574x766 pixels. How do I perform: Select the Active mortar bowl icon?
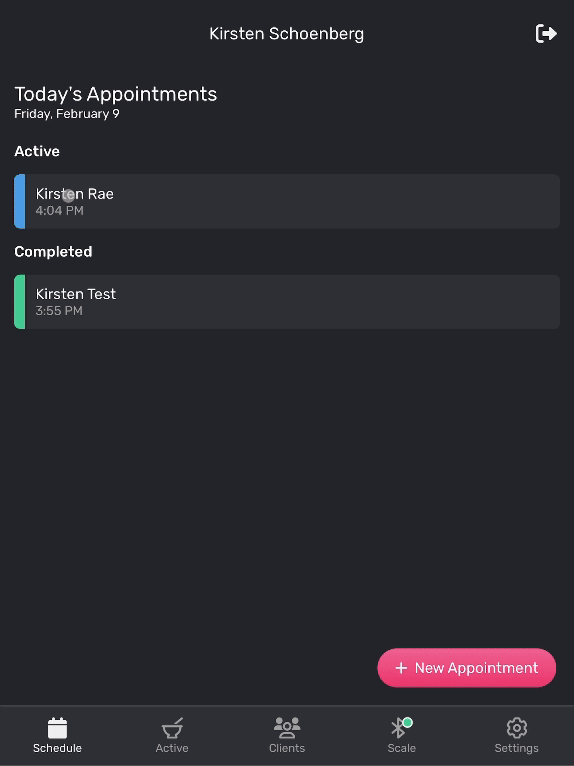click(x=172, y=728)
